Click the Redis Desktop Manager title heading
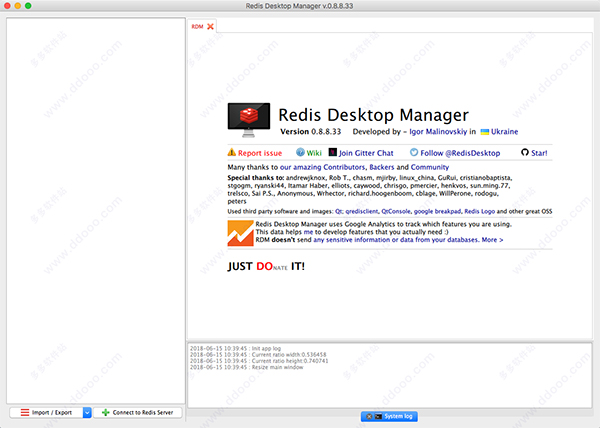Viewport: 600px width, 428px height. coord(373,115)
